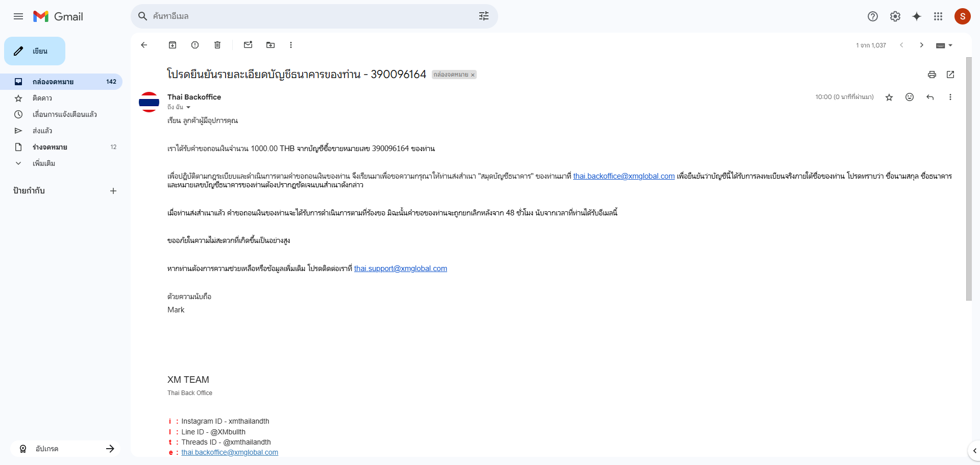Viewport: 980px width, 465px height.
Task: Click the XM TEAM signature text
Action: (x=188, y=380)
